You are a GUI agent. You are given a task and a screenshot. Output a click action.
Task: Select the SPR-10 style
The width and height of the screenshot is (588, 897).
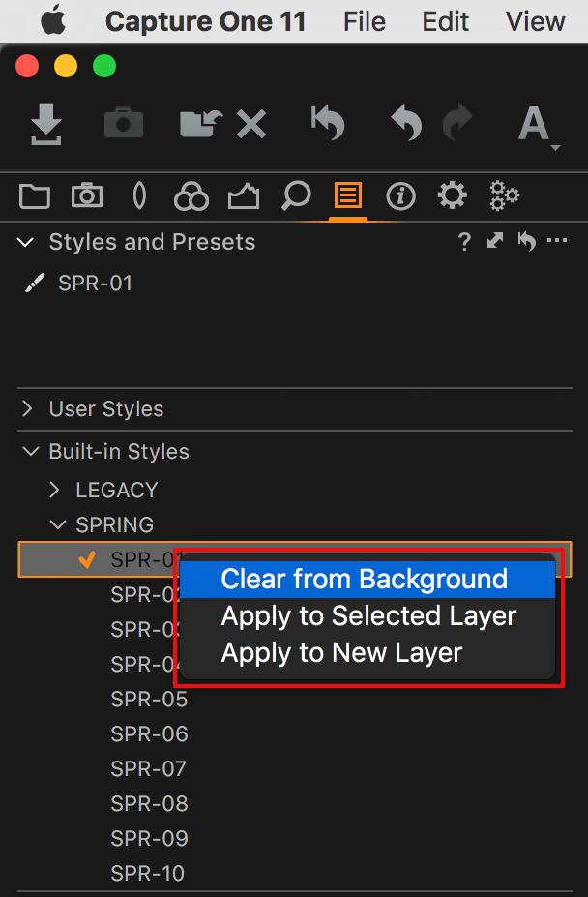pos(148,874)
